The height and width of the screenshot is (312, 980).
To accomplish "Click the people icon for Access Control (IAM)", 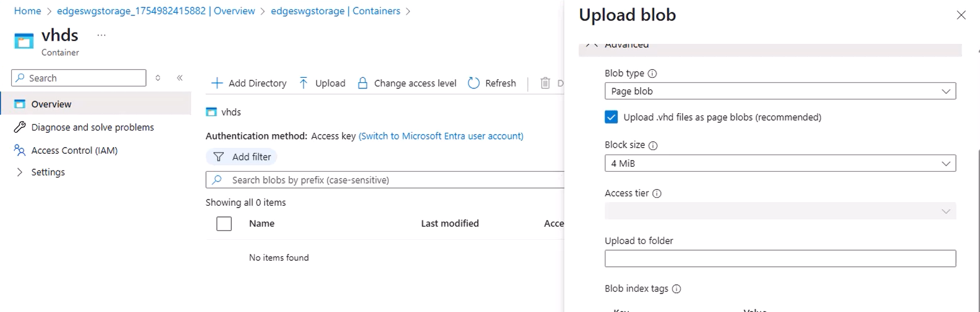I will (20, 150).
